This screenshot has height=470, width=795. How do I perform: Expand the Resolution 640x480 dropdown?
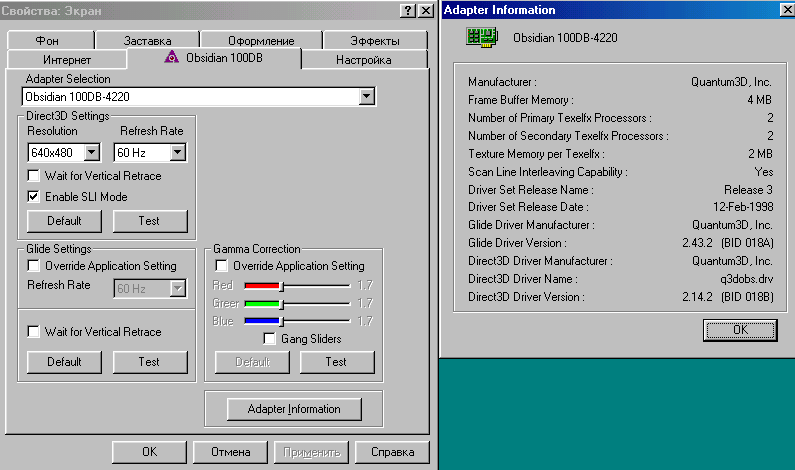(92, 152)
